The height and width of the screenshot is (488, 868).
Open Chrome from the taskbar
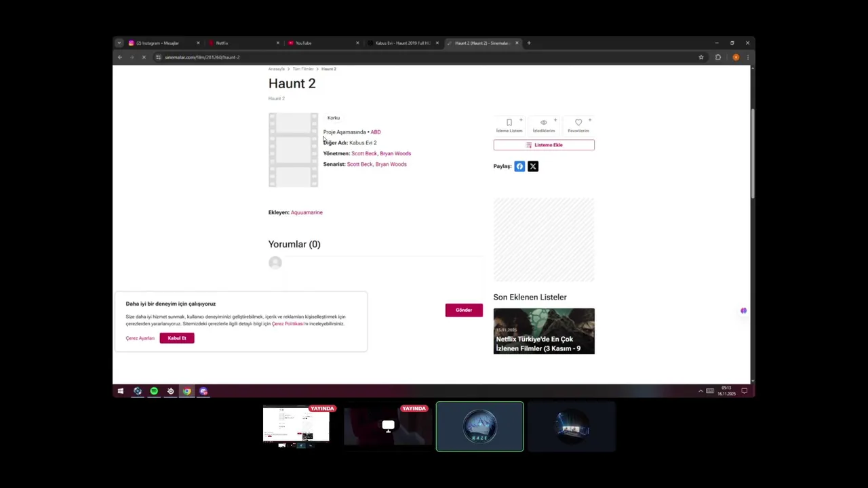(x=187, y=391)
